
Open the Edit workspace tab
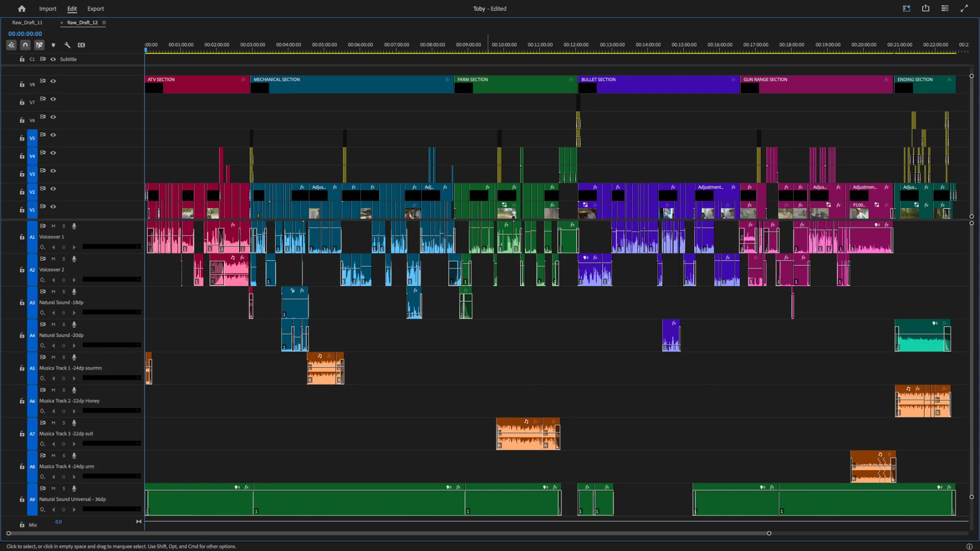72,9
